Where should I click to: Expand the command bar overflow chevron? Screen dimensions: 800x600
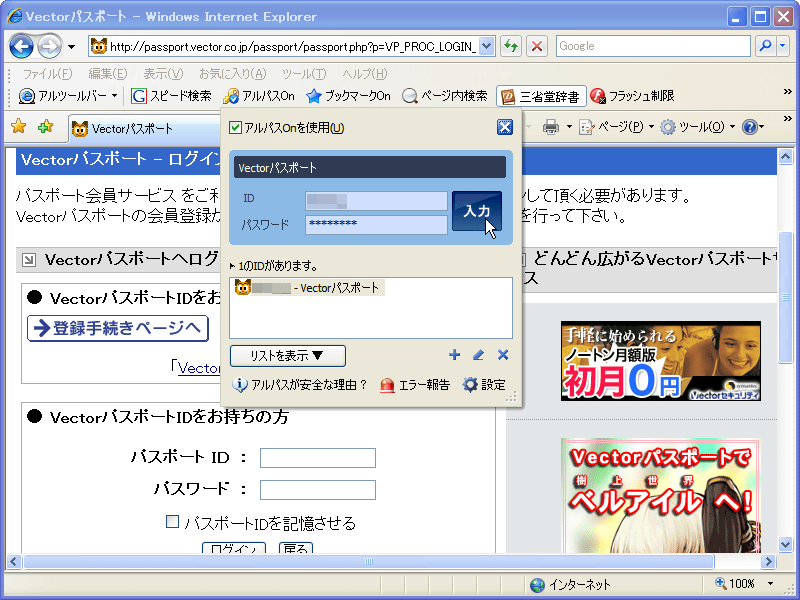pyautogui.click(x=788, y=118)
